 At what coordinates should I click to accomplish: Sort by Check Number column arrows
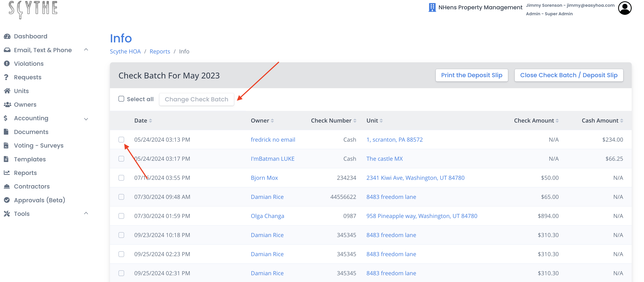(354, 121)
